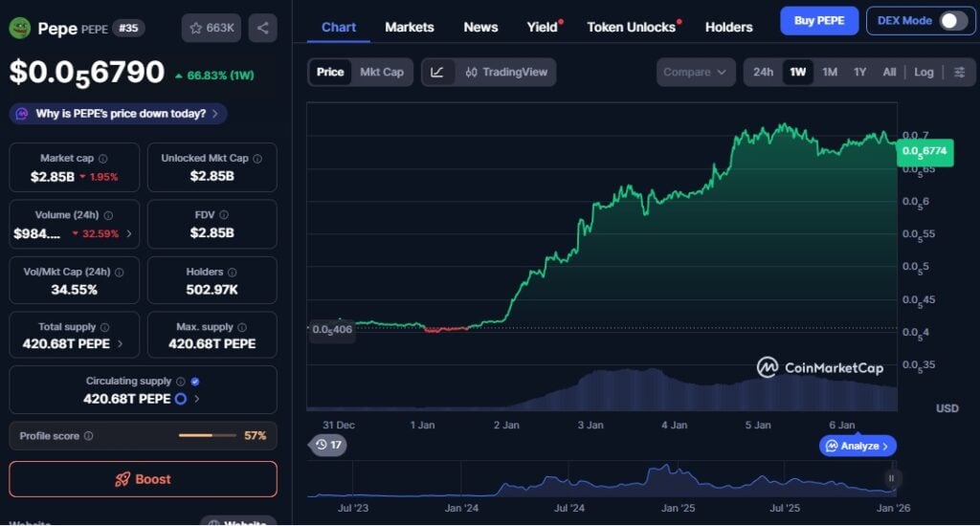Switch to the Markets tab
This screenshot has width=980, height=526.
click(x=409, y=27)
